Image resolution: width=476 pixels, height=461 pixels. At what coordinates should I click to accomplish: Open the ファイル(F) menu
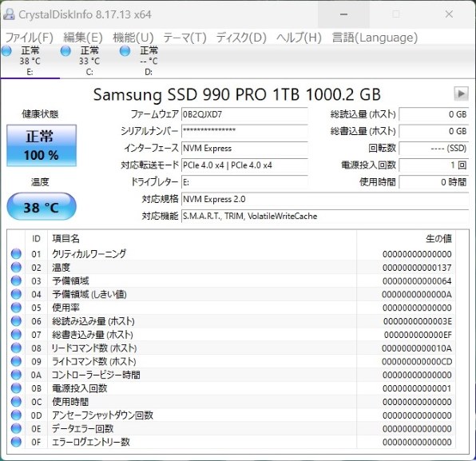point(30,38)
